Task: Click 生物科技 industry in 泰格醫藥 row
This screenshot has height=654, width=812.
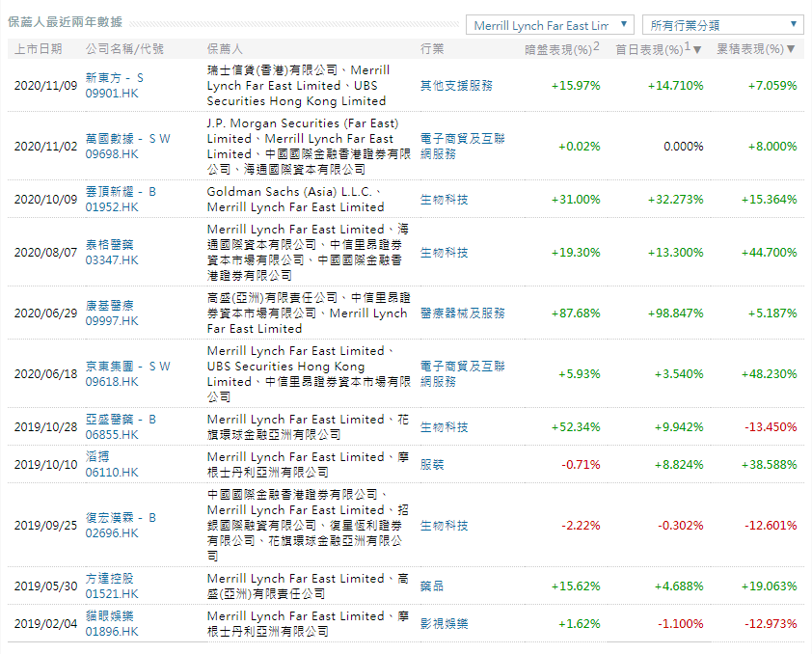Action: point(444,252)
